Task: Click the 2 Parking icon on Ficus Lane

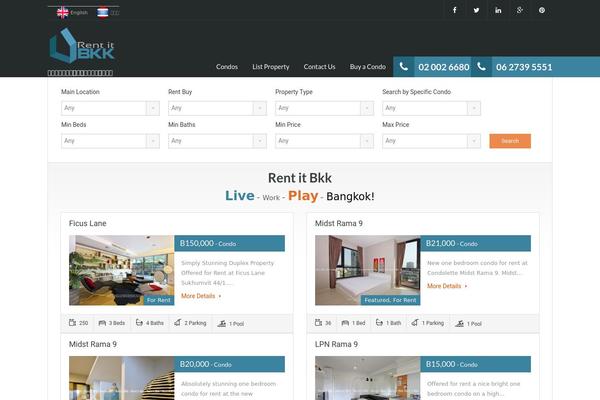Action: [178, 323]
